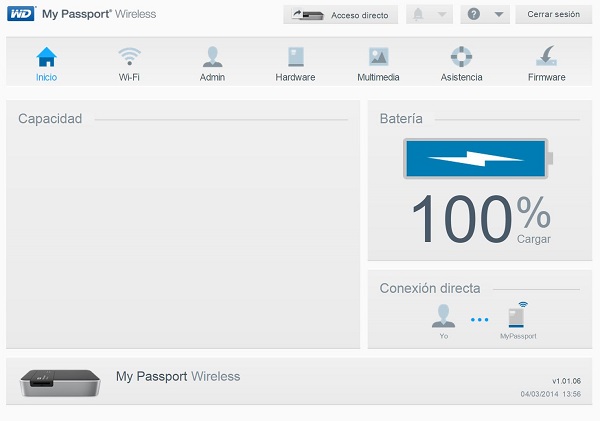Click the help question mark icon

tap(474, 15)
